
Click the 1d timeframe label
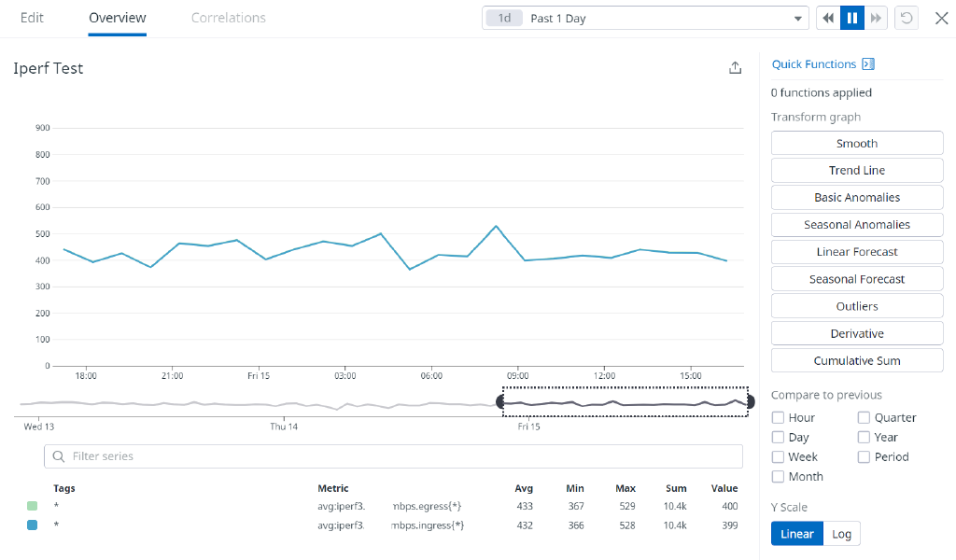pos(502,17)
